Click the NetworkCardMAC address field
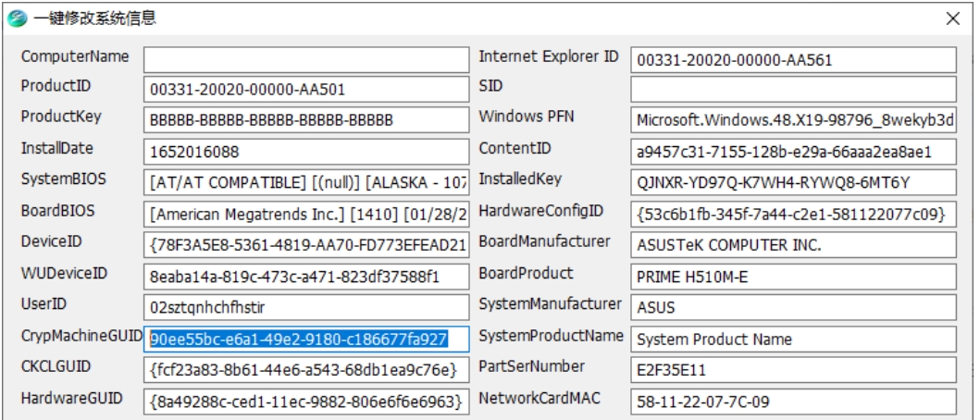The height and width of the screenshot is (420, 980). [793, 402]
